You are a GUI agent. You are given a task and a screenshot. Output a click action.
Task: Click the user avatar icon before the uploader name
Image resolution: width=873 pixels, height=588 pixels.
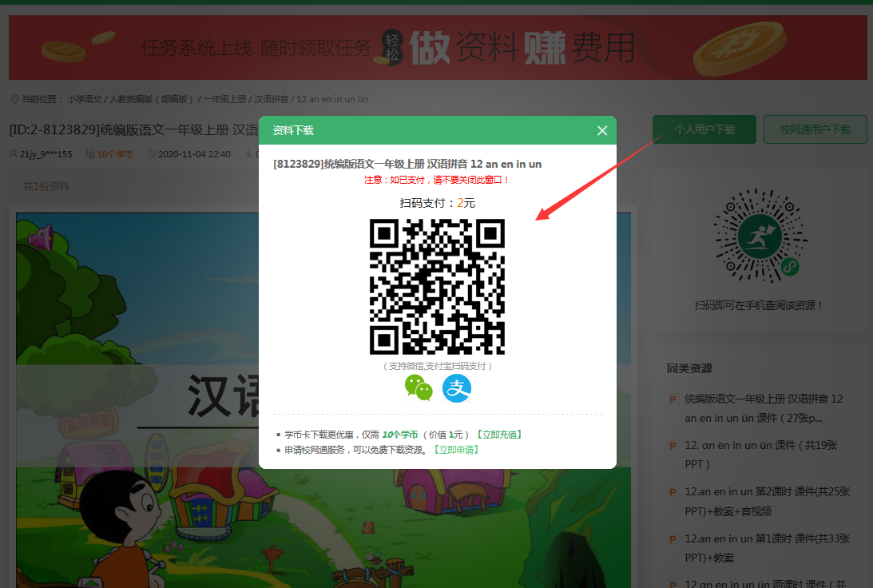[14, 153]
